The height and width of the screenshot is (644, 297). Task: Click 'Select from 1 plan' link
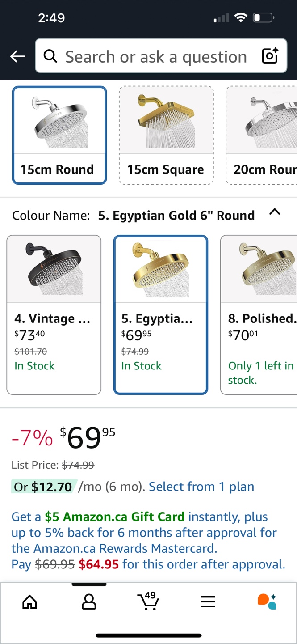tap(201, 487)
